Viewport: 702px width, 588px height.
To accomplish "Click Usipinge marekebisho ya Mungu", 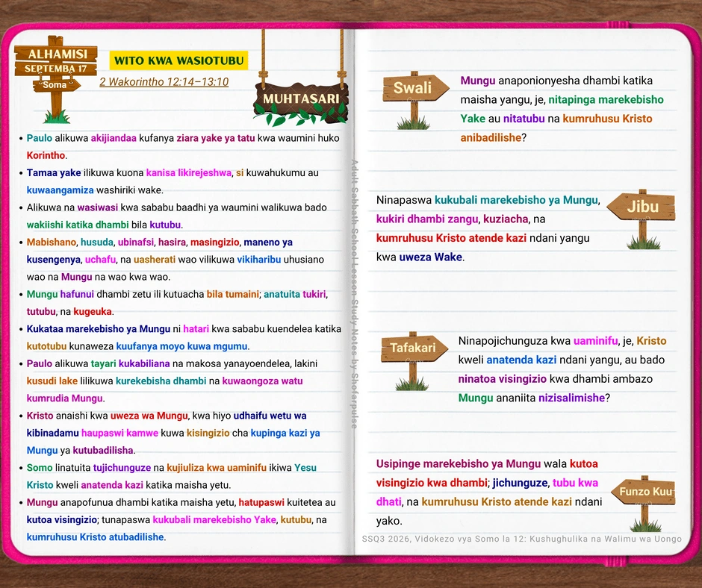I will pyautogui.click(x=458, y=464).
